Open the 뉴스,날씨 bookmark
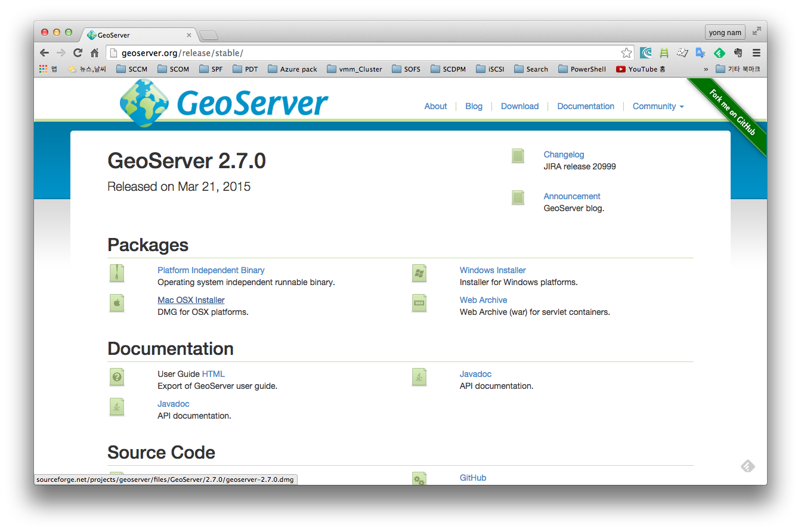The width and height of the screenshot is (801, 532). tap(86, 69)
